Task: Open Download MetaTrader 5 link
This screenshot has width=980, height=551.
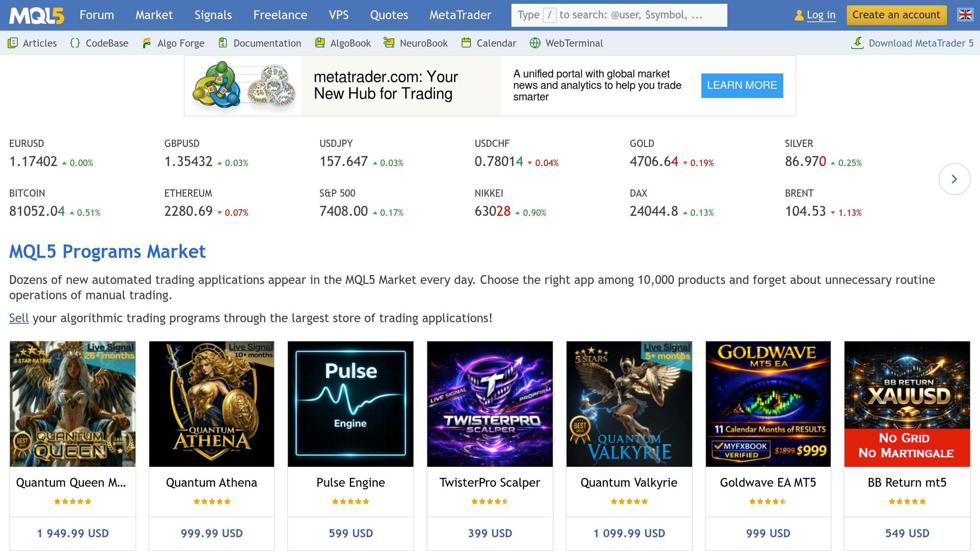Action: (x=921, y=43)
